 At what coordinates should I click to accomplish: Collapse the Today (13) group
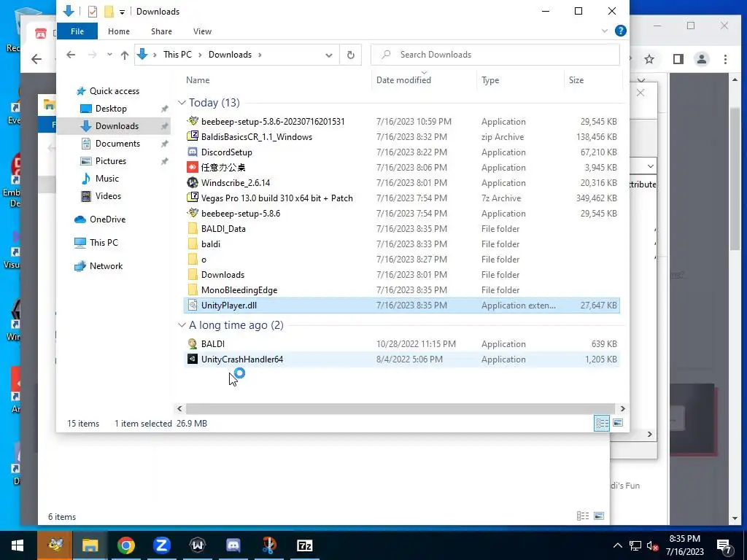coord(182,103)
